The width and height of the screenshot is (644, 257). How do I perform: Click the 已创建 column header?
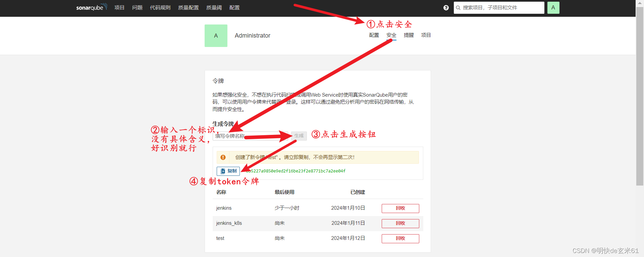click(358, 192)
